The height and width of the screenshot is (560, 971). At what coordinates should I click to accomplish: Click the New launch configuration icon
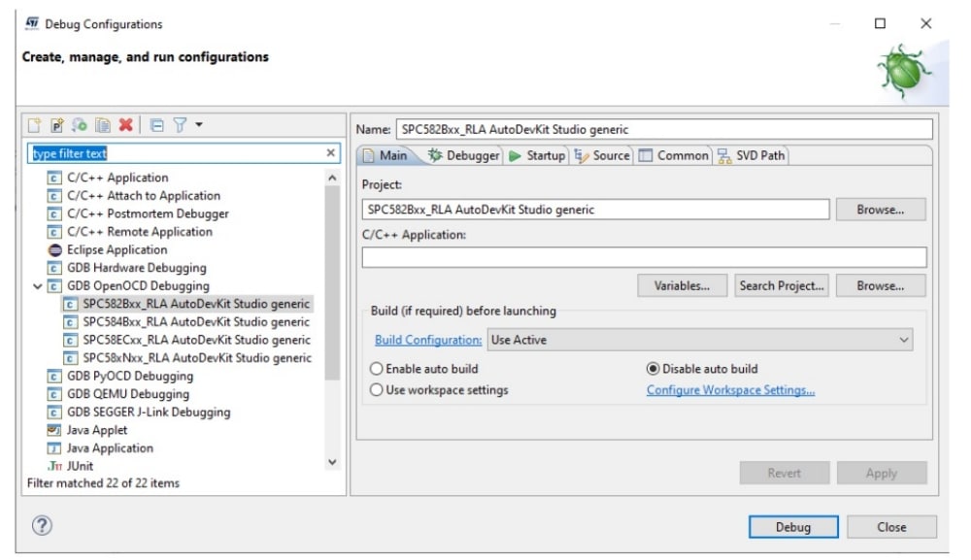pos(34,125)
